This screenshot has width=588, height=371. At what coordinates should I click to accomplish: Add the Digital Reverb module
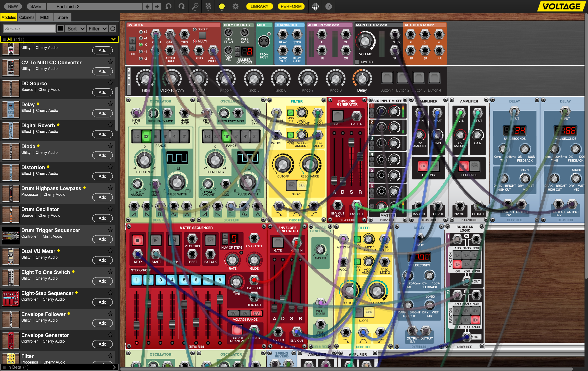tap(102, 134)
